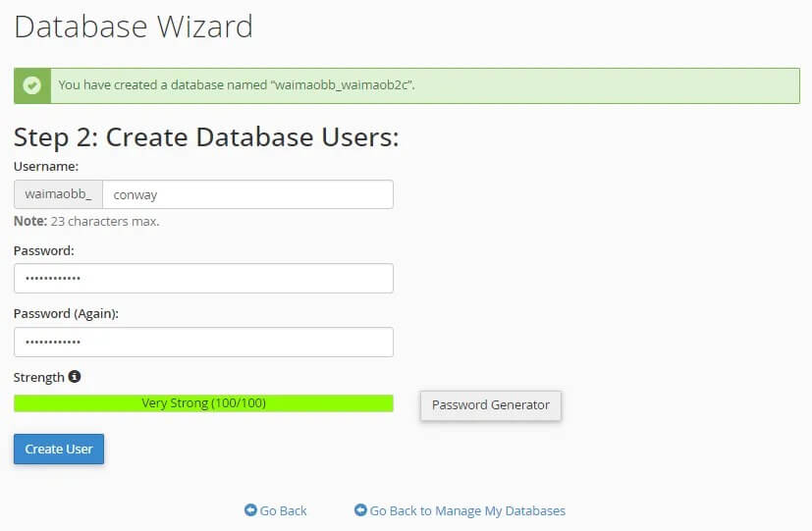Click into the Password (Again) field
This screenshot has height=531, width=812.
point(203,342)
